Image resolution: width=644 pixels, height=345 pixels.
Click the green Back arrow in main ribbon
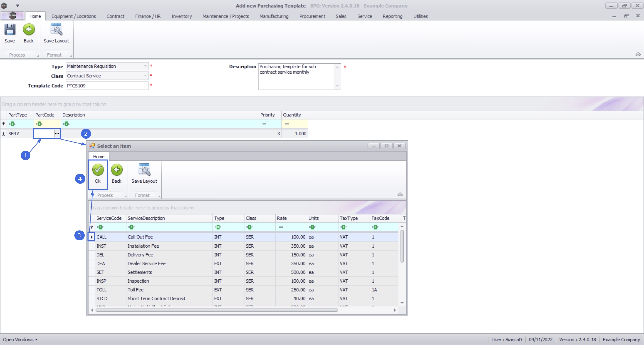point(29,30)
